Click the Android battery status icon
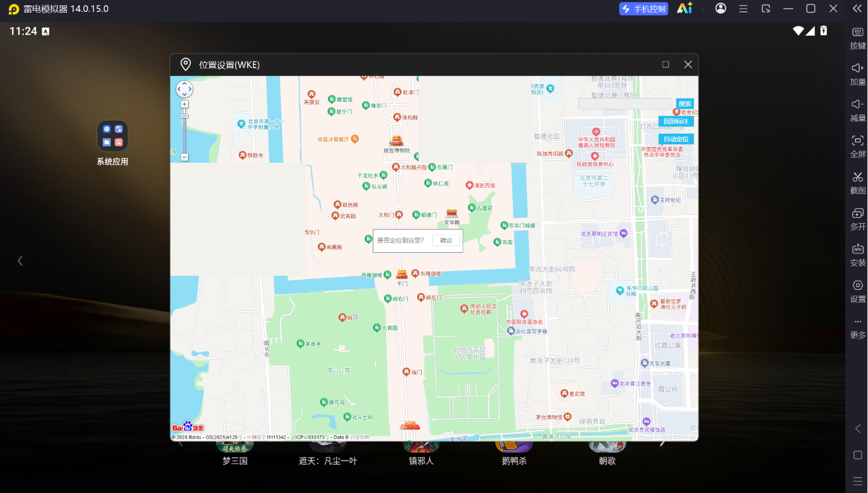The width and height of the screenshot is (868, 493). click(x=824, y=30)
